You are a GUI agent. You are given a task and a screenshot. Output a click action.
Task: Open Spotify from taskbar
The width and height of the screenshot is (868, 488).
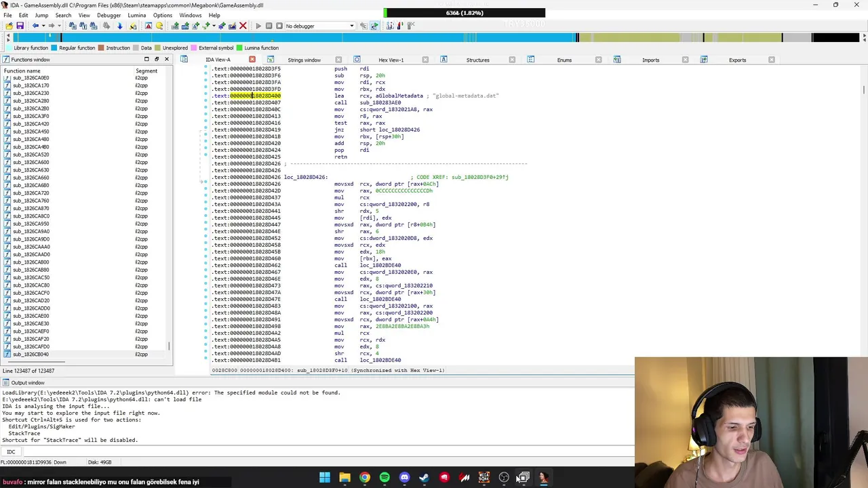point(384,477)
